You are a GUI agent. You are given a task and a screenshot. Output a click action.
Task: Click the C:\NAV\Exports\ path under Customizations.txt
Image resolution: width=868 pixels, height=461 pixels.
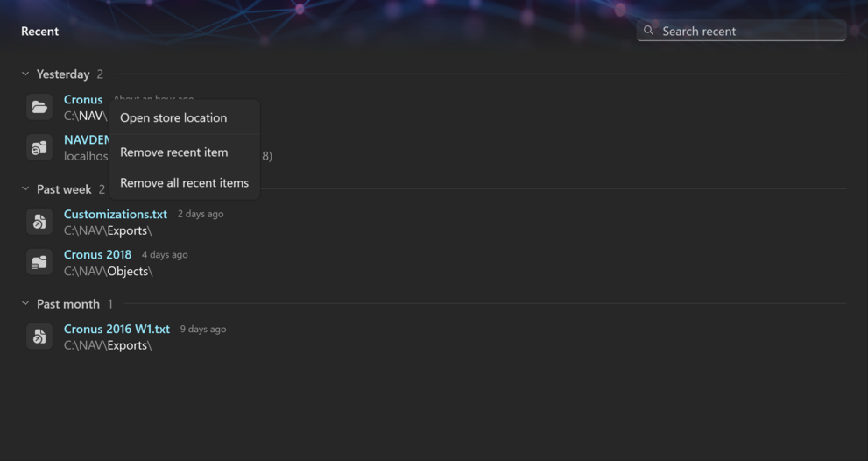108,230
